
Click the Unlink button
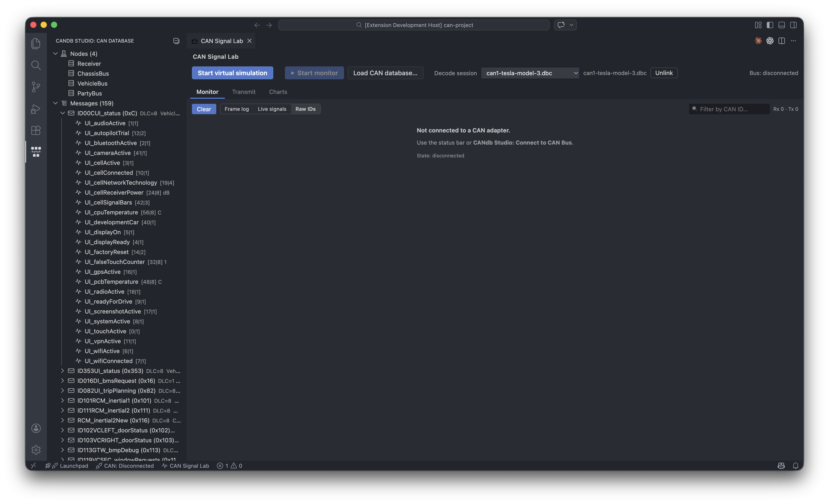[x=663, y=73]
